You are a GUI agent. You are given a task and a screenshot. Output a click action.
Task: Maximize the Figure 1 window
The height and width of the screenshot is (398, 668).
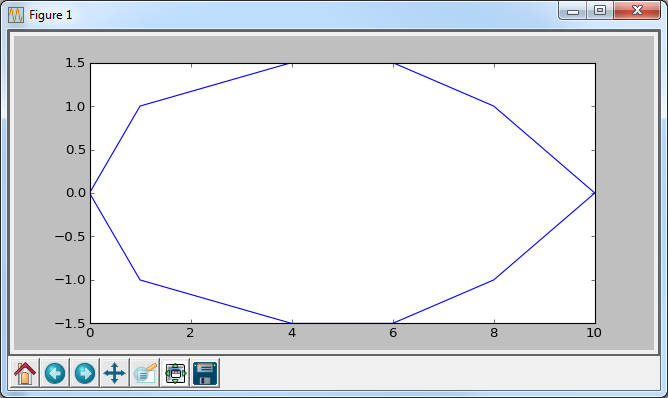(x=600, y=11)
